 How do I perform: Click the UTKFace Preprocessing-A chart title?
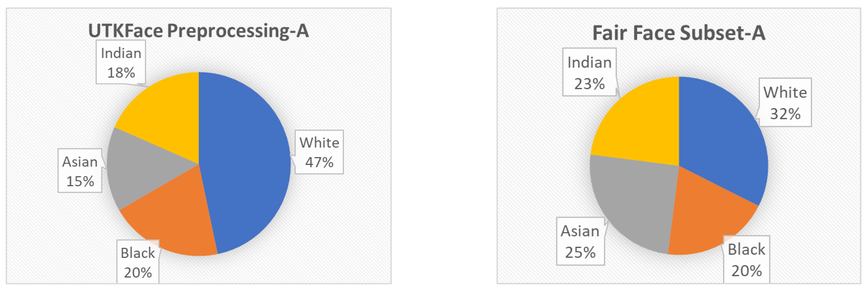tap(198, 31)
